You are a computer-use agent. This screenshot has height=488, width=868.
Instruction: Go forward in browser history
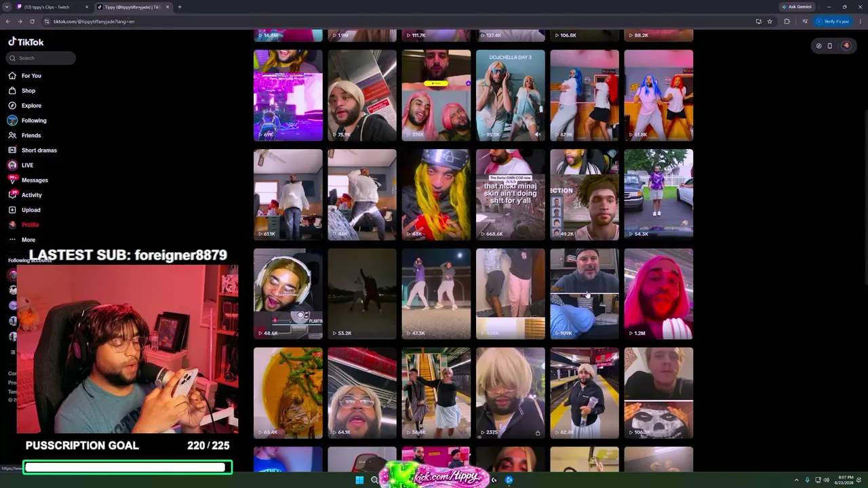pos(20,22)
